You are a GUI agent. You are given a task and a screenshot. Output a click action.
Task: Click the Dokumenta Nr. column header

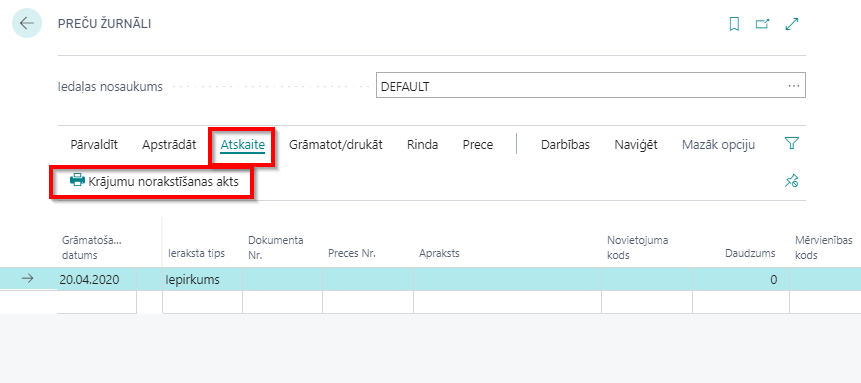(x=276, y=248)
